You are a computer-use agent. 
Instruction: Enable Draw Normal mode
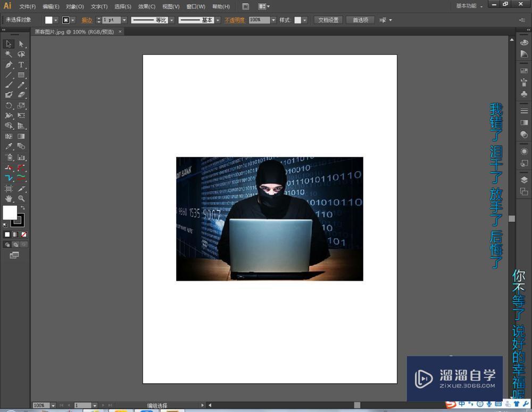(x=7, y=245)
